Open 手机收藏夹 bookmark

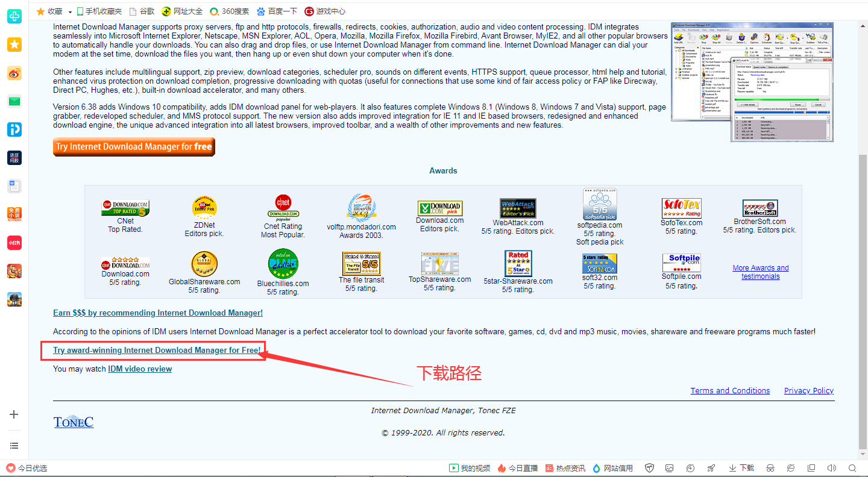[x=98, y=11]
